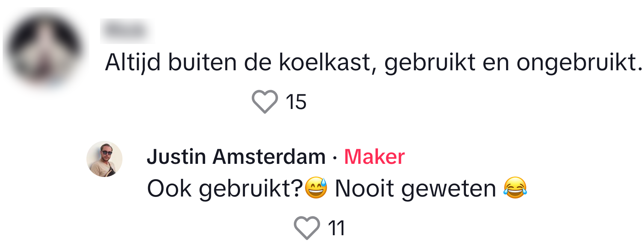This screenshot has width=644, height=248.
Task: Click the word "Amsterdam" in the reply author name
Action: tap(269, 157)
